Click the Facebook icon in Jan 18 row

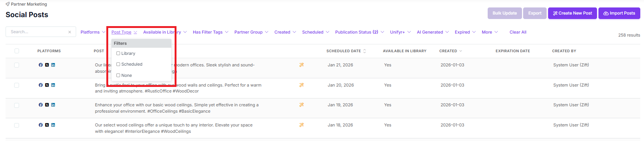pos(41,125)
